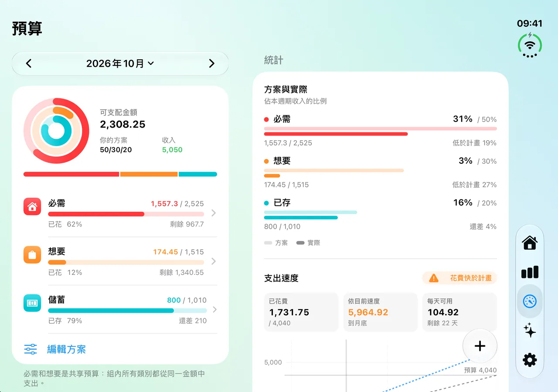The height and width of the screenshot is (392, 558).
Task: Click the 儲蓄 teal progress bar
Action: point(127,311)
